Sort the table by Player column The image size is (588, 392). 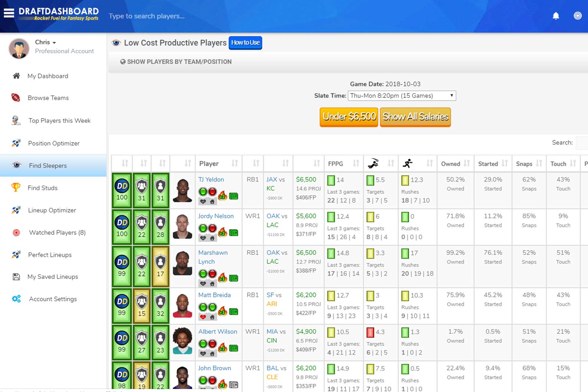click(x=218, y=163)
